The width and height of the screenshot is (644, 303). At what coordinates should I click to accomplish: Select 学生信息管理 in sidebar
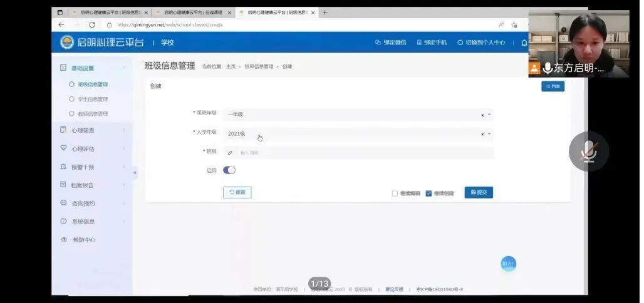[x=93, y=99]
